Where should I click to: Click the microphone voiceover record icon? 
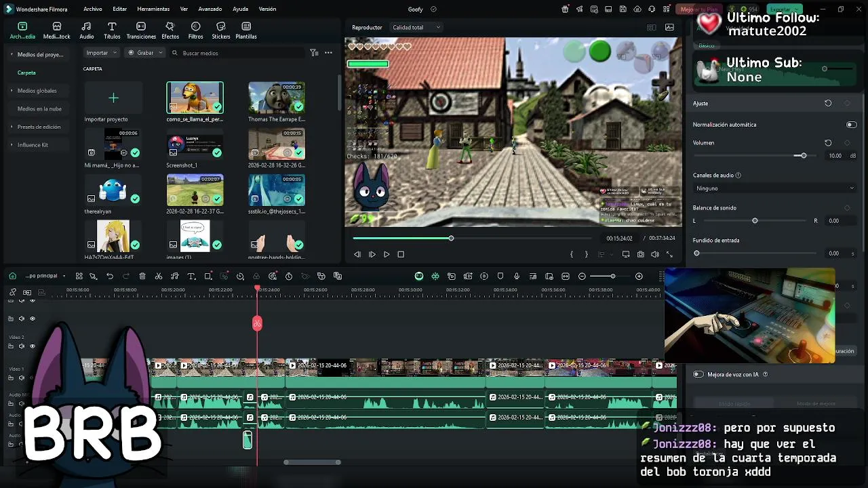coord(517,277)
